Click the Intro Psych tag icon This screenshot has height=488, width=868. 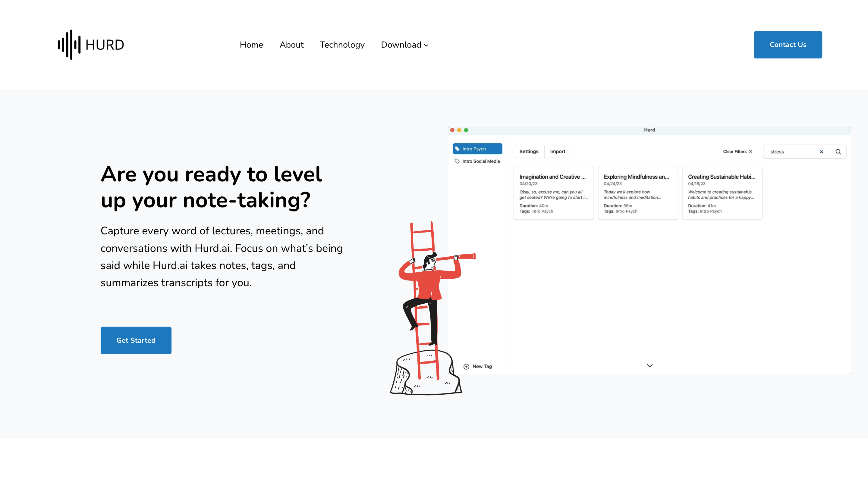click(x=457, y=149)
